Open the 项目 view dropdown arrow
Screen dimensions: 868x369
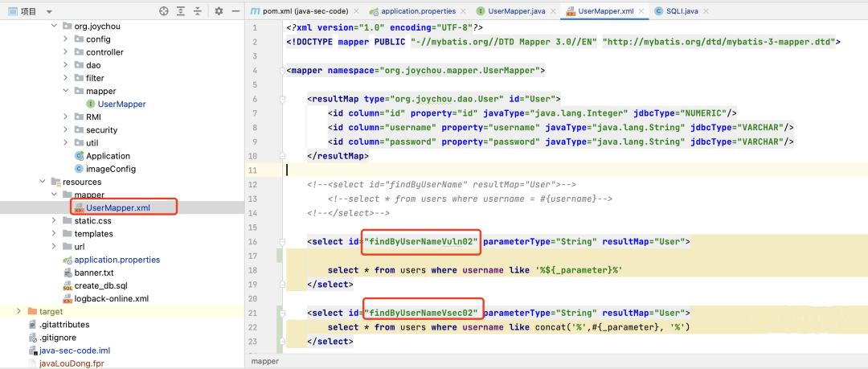(49, 11)
